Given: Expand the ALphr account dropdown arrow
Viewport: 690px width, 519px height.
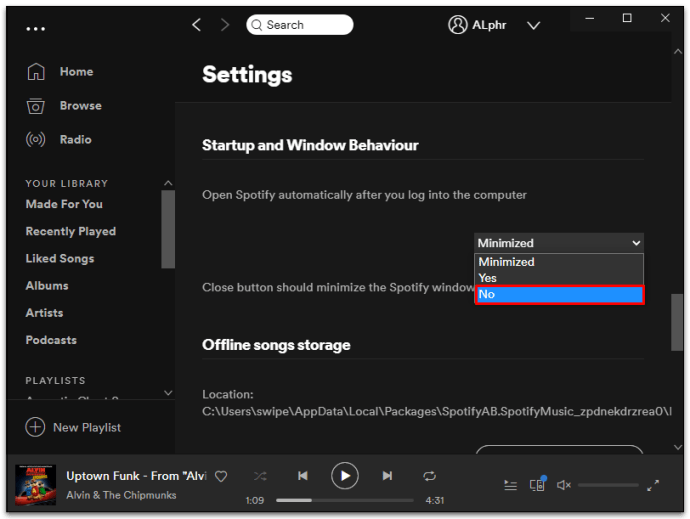Looking at the screenshot, I should point(533,26).
